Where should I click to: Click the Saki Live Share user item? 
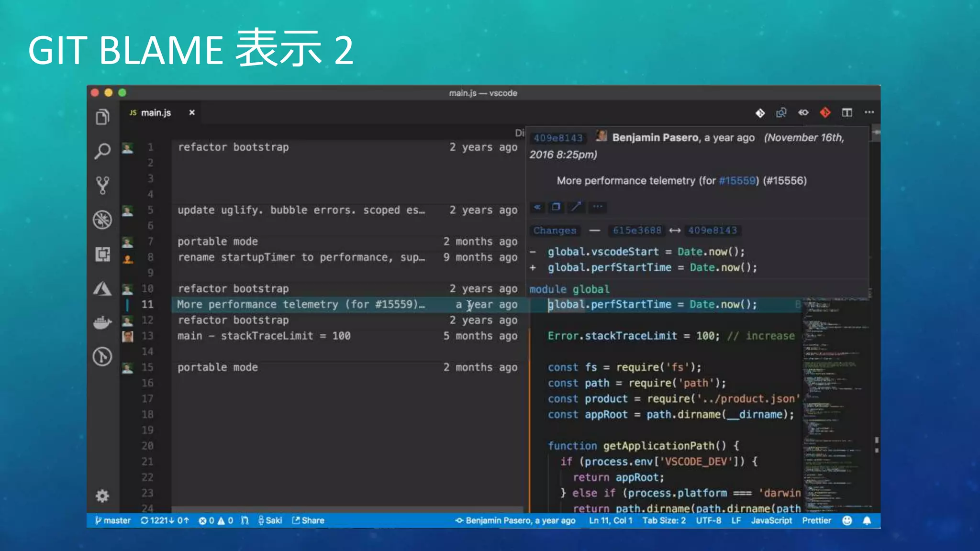click(270, 520)
